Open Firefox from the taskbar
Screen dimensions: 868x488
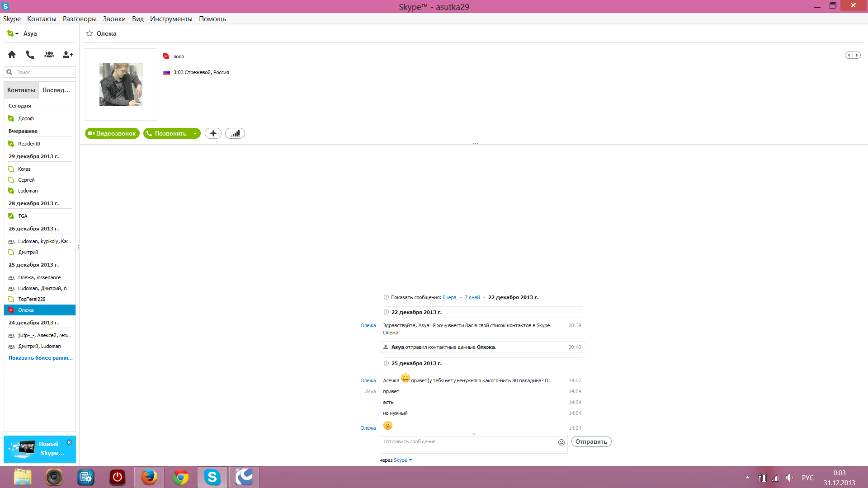[x=149, y=477]
